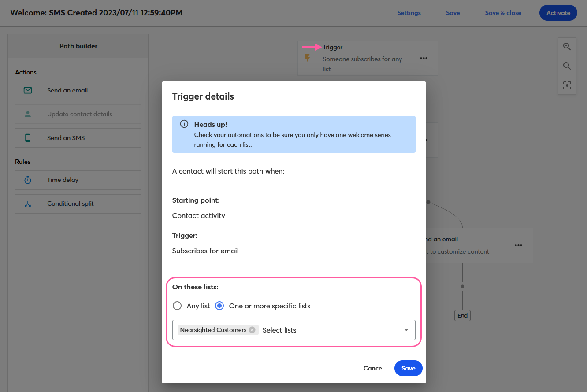Viewport: 587px width, 392px height.
Task: Select the One or more specific lists option
Action: tap(219, 305)
